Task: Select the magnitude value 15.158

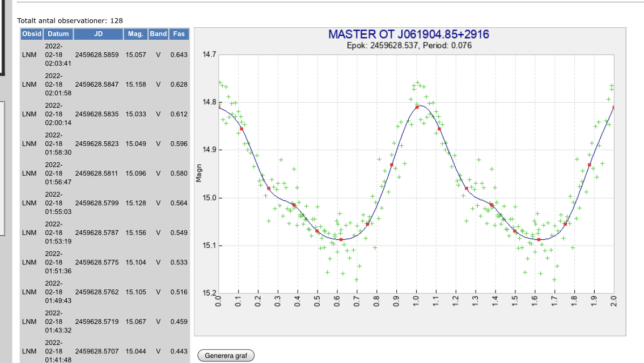Action: click(x=136, y=85)
